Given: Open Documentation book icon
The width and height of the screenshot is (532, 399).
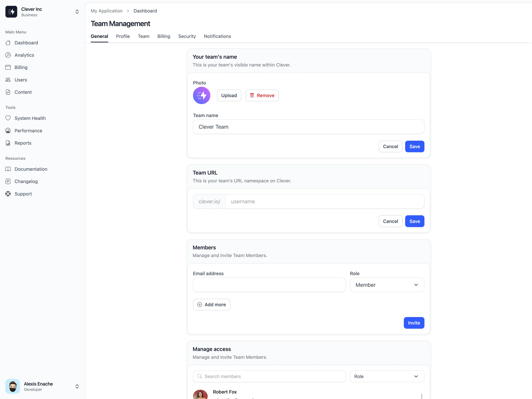Looking at the screenshot, I should 8,169.
